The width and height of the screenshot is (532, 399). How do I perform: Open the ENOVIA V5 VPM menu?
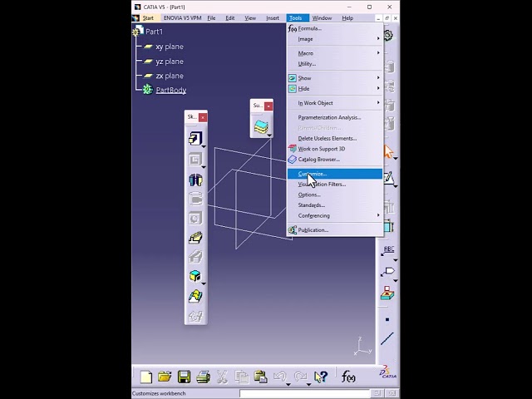(183, 18)
